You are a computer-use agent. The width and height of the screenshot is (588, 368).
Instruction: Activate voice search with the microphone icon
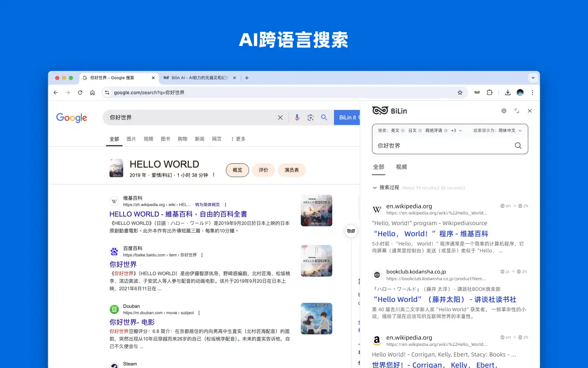(x=297, y=117)
